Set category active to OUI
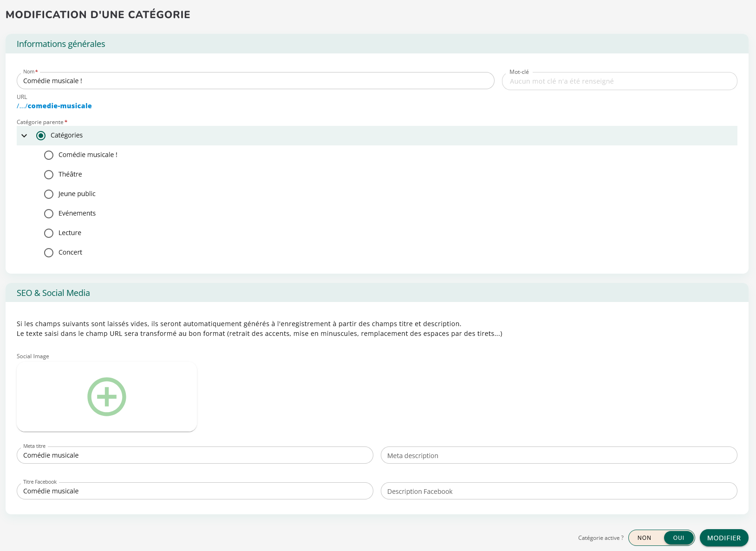The height and width of the screenshot is (551, 756). tap(678, 538)
